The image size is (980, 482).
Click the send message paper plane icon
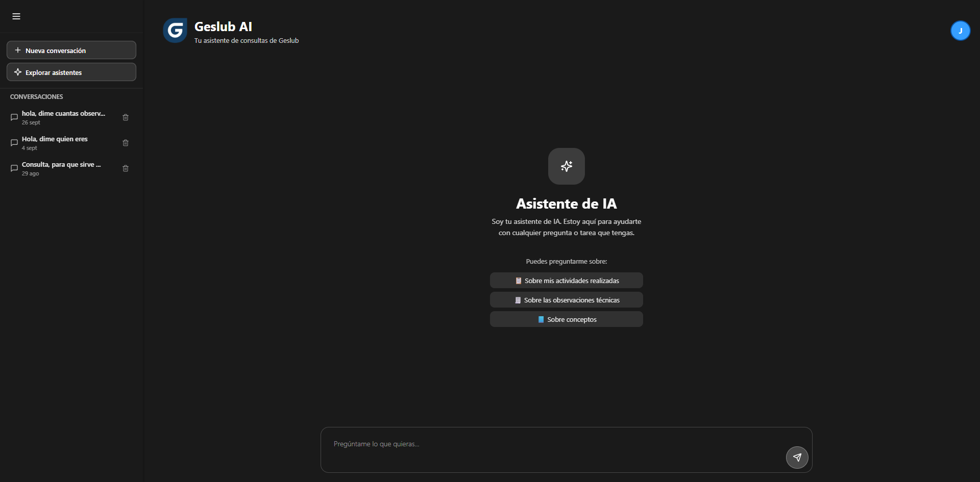click(797, 458)
